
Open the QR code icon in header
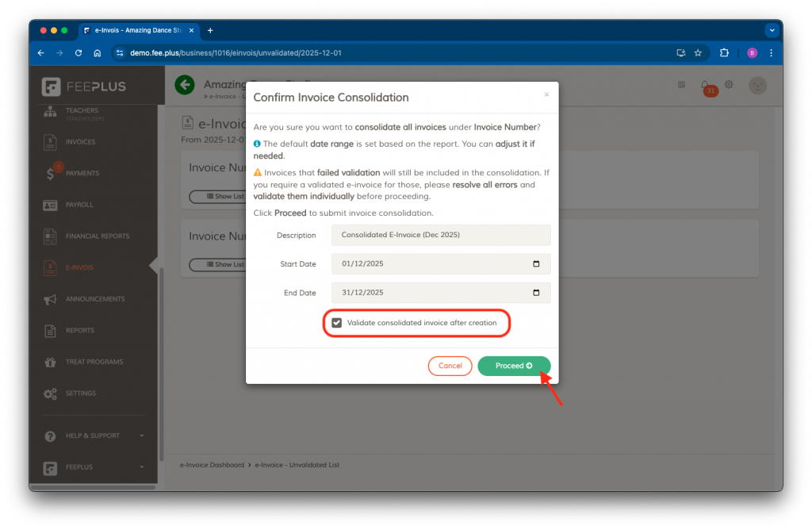click(681, 85)
